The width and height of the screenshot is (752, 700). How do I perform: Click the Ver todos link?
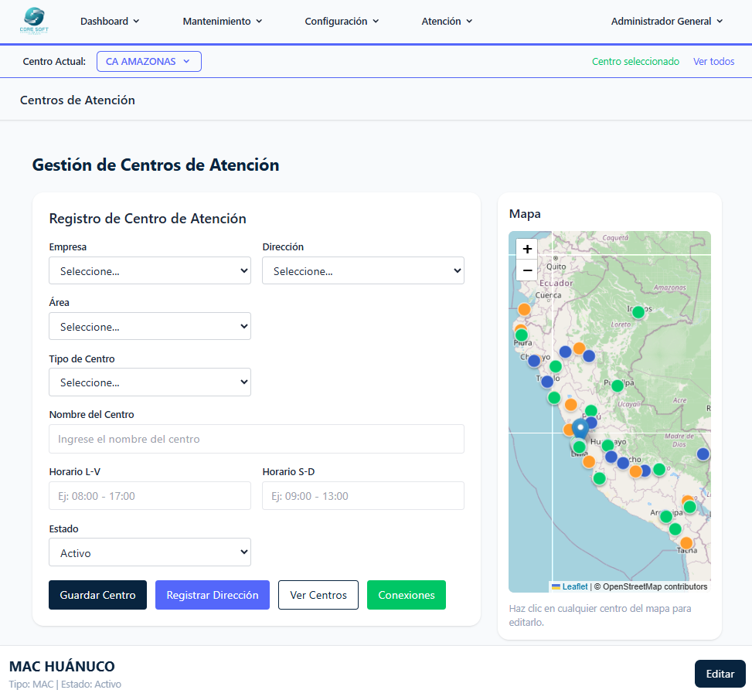click(x=713, y=61)
